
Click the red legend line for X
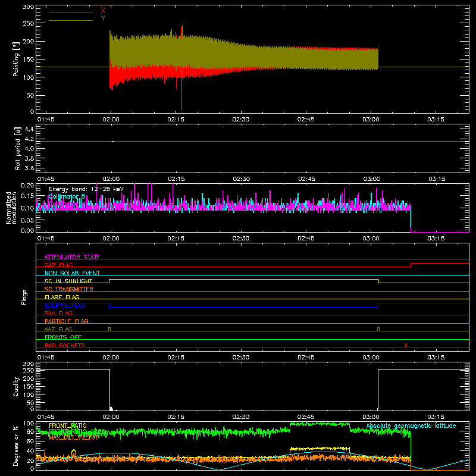71,12
